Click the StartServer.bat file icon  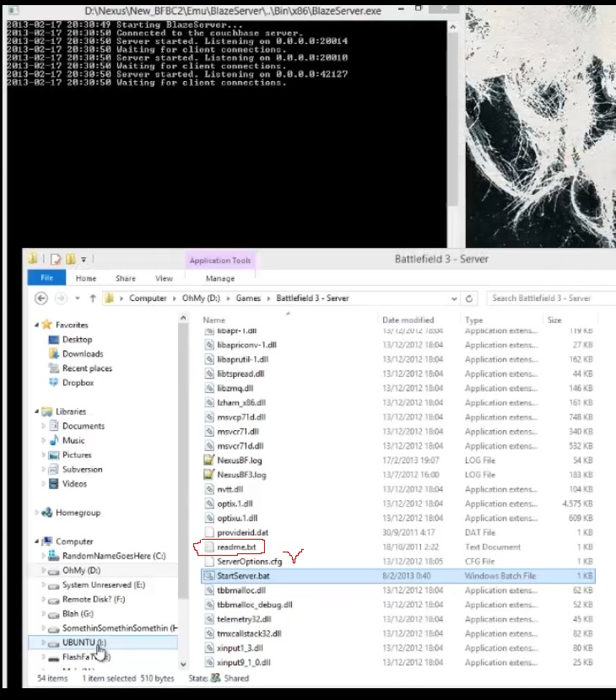coord(208,576)
